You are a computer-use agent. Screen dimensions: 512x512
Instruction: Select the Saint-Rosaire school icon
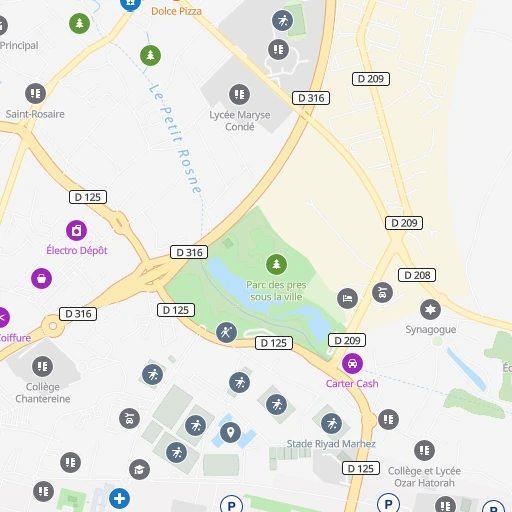(35, 93)
